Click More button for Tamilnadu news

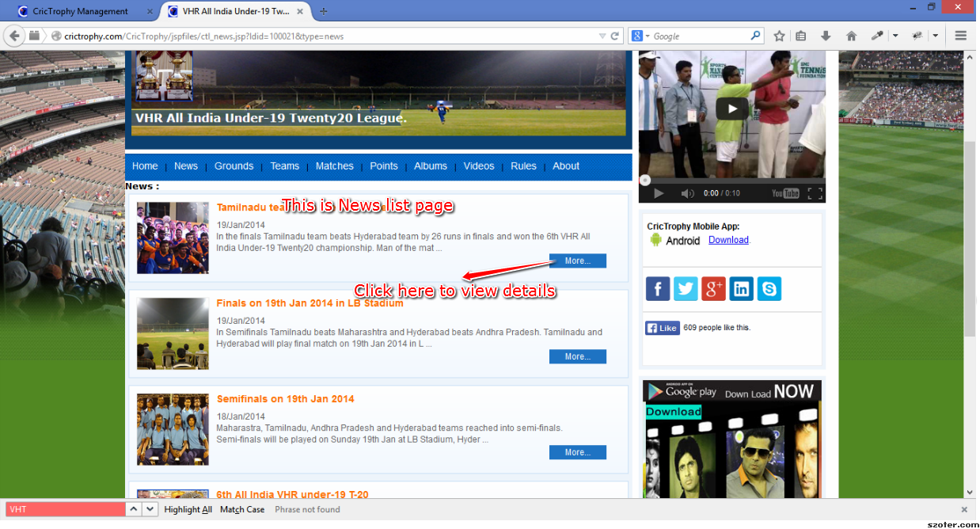click(x=577, y=261)
